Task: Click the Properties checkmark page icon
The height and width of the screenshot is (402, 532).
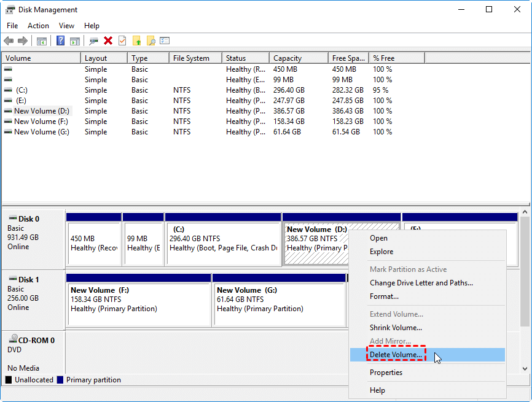Action: pos(122,41)
